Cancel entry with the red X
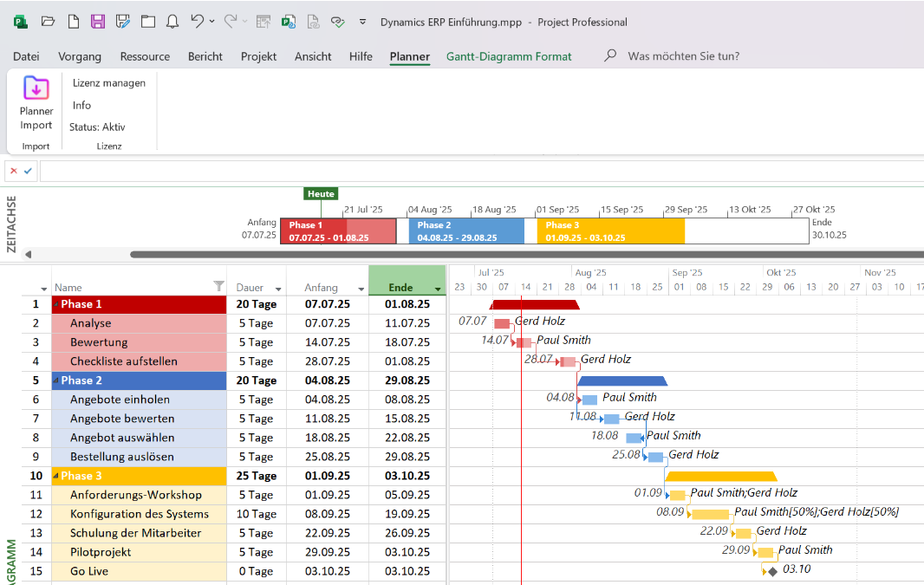The image size is (924, 585). 13,171
